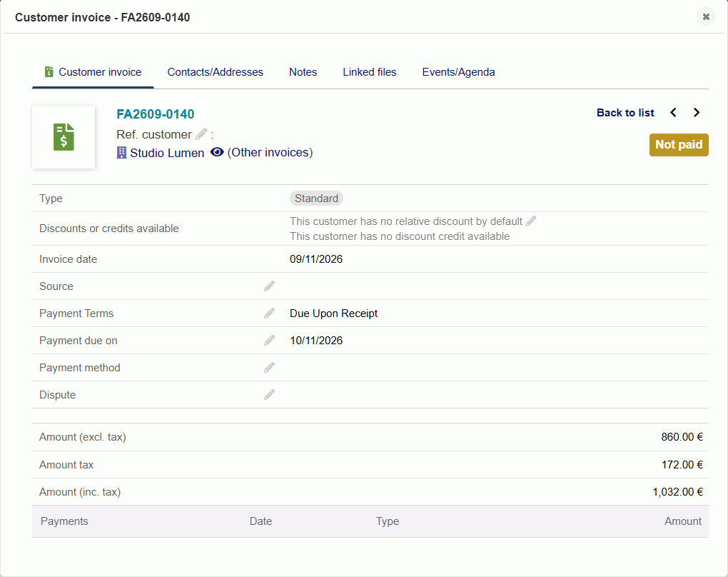Switch to the Notes tab
Image resolution: width=728 pixels, height=577 pixels.
coord(303,72)
